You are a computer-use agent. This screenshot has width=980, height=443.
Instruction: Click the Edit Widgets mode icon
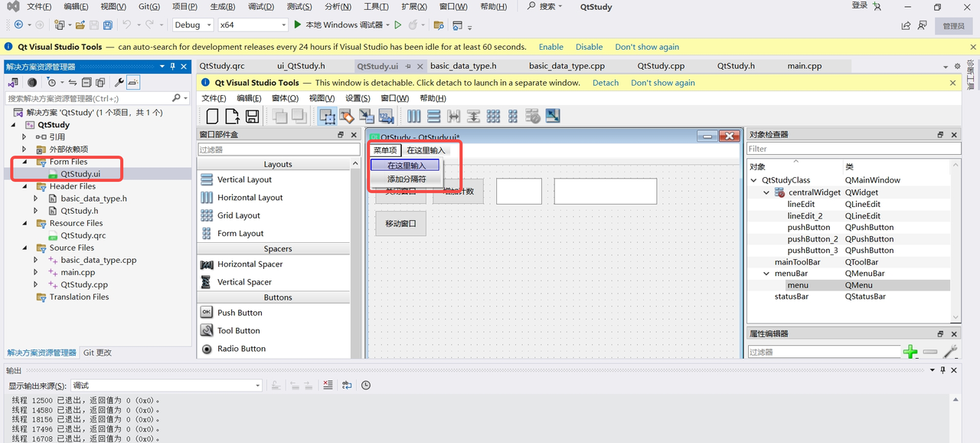(328, 116)
